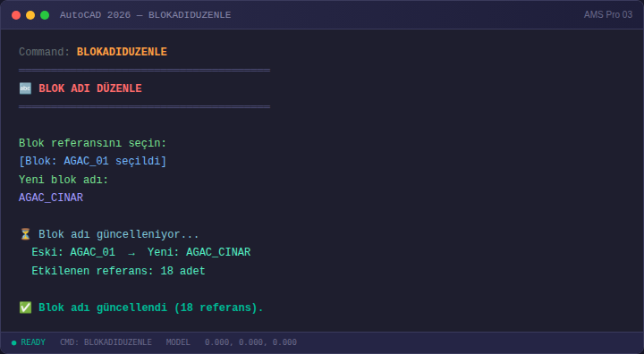The width and height of the screenshot is (644, 354).
Task: Click the Eski: AGAC_01 text
Action: [73, 252]
